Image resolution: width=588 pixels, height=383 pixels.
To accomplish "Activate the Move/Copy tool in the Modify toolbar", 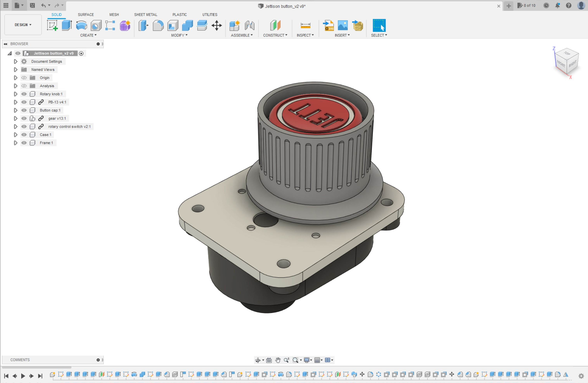I will (217, 25).
